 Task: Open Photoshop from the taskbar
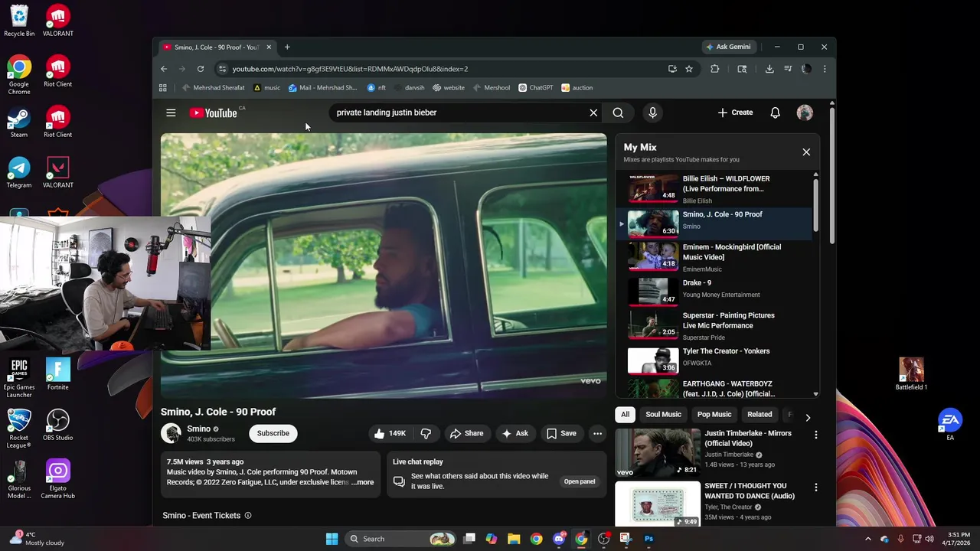coord(648,539)
